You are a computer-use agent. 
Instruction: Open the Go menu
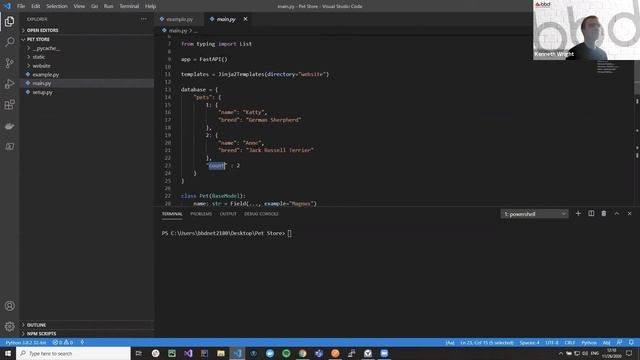tap(94, 6)
